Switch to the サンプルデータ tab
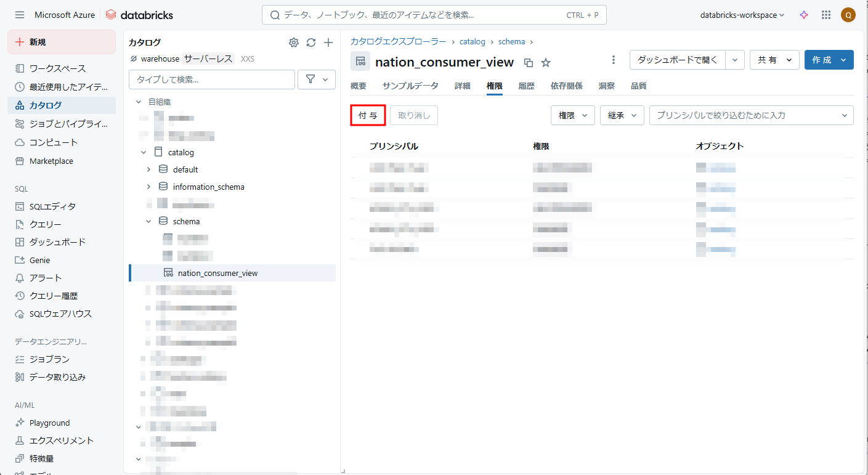Screen dimensions: 868x475 point(410,86)
